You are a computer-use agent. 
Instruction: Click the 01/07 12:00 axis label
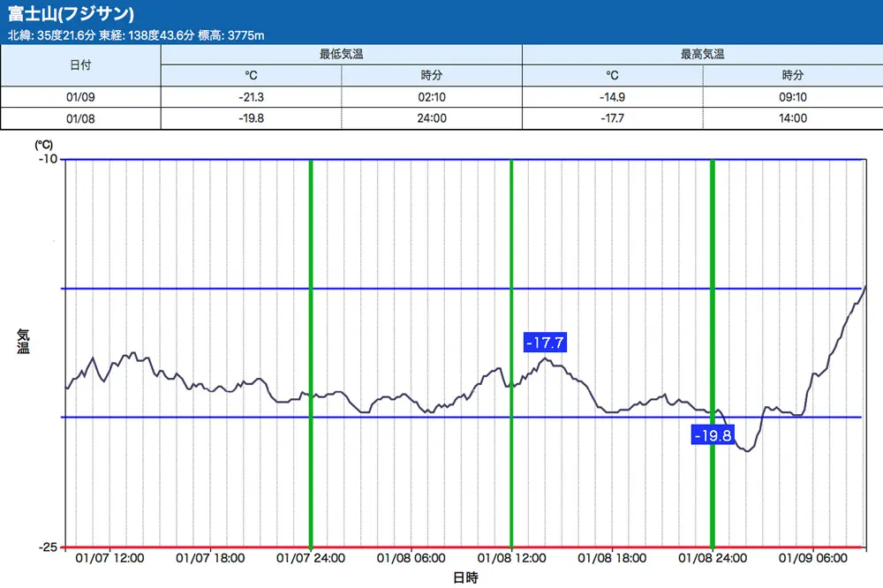click(109, 558)
